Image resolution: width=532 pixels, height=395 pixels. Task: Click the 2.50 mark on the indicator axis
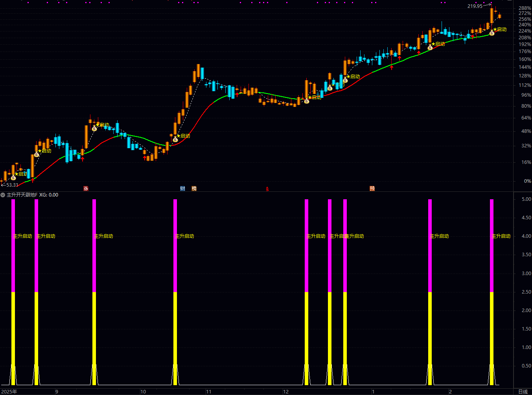click(x=526, y=292)
